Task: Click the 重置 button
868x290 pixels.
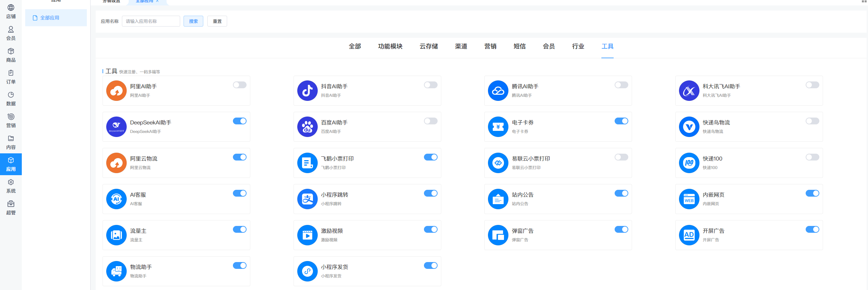Action: (217, 21)
